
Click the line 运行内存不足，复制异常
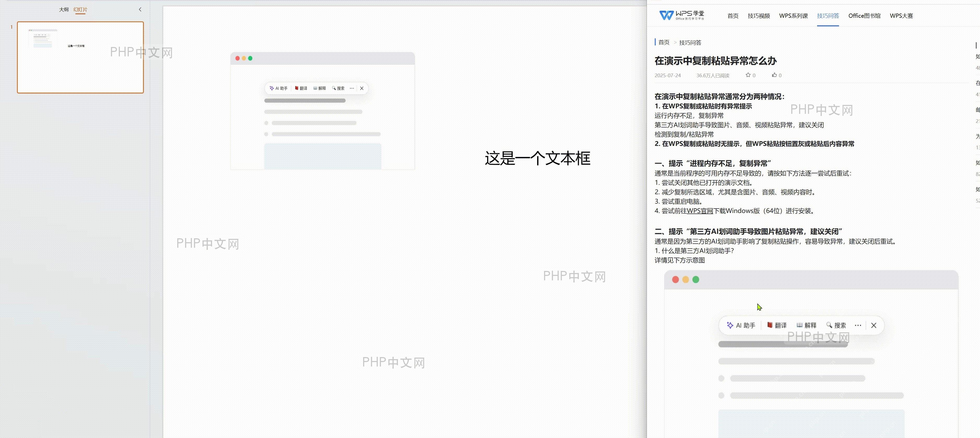pyautogui.click(x=689, y=116)
